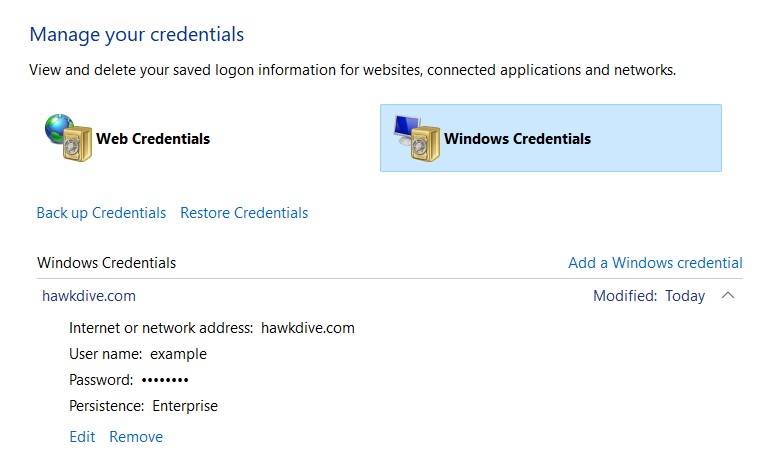Screen dimensions: 775x456
Task: Edit the hawkdive.com credential
Action: click(x=82, y=437)
